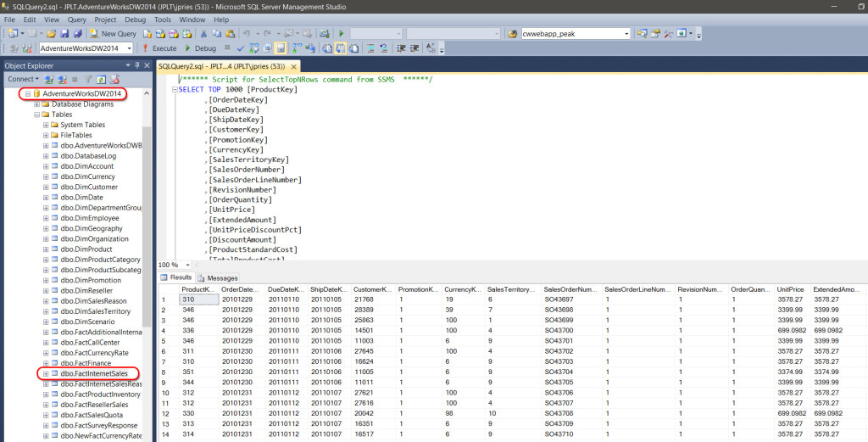Image resolution: width=868 pixels, height=442 pixels.
Task: Collapse the SELECT statement outline in editor
Action: (x=175, y=89)
